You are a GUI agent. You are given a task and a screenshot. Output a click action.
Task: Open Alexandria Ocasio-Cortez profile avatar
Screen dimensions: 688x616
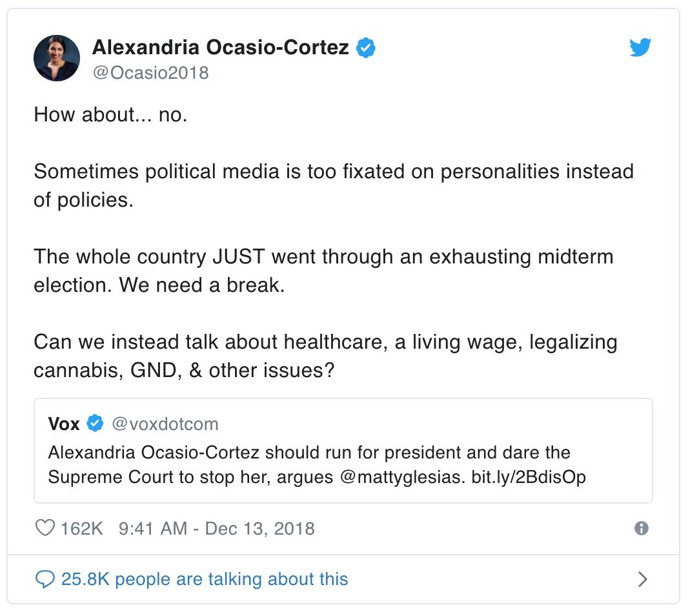[57, 58]
